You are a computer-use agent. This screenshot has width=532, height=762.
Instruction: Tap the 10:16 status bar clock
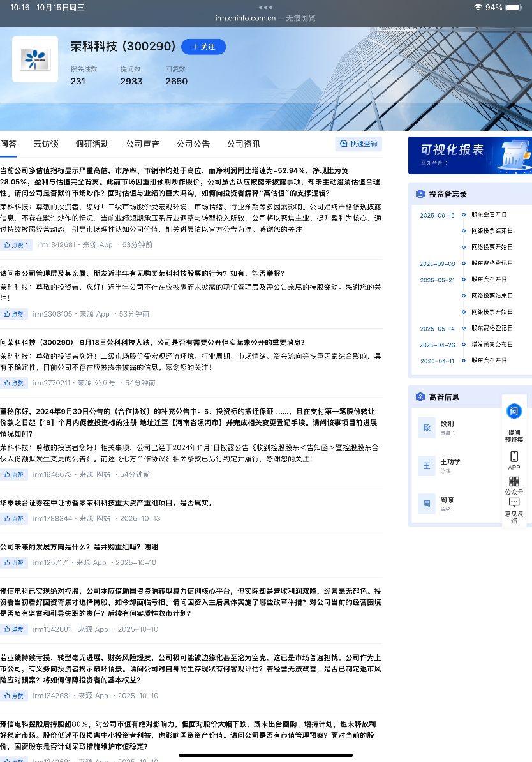[x=20, y=8]
